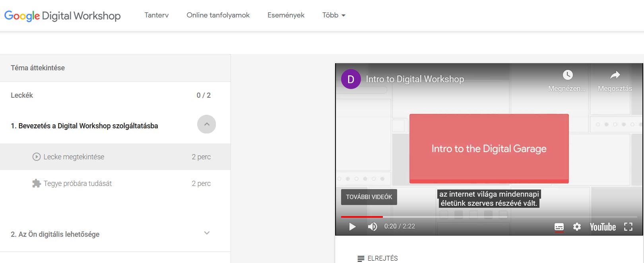644x263 pixels.
Task: Expand the Több dropdown menu
Action: [334, 15]
